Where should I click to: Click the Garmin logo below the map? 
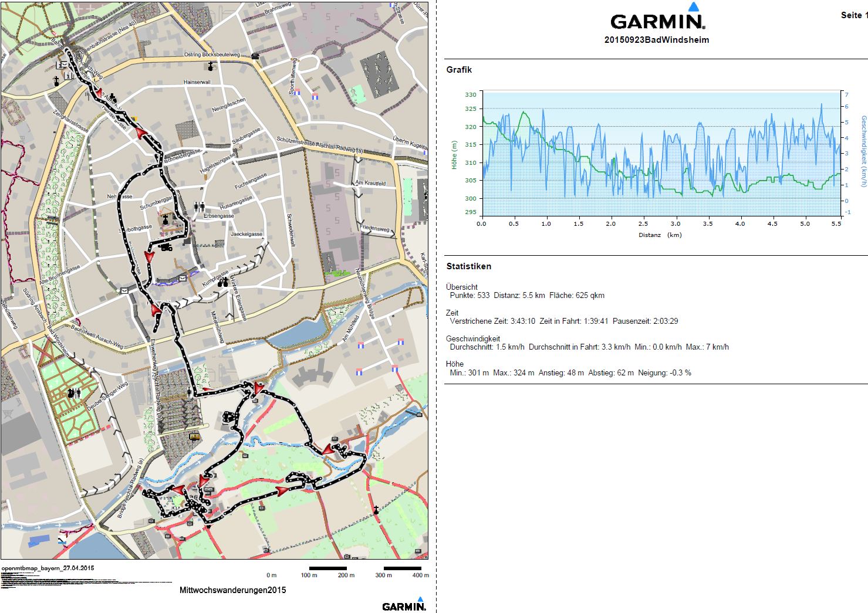pyautogui.click(x=404, y=604)
